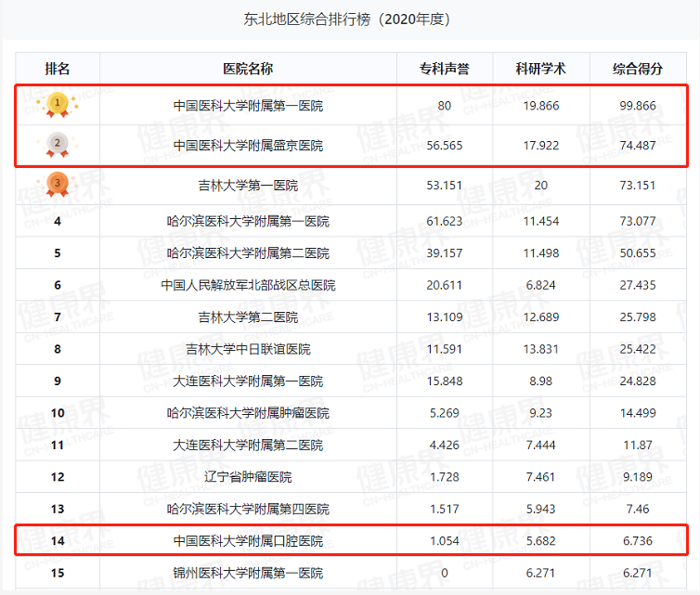Click the research score 6.824
700x595 pixels.
coord(541,285)
